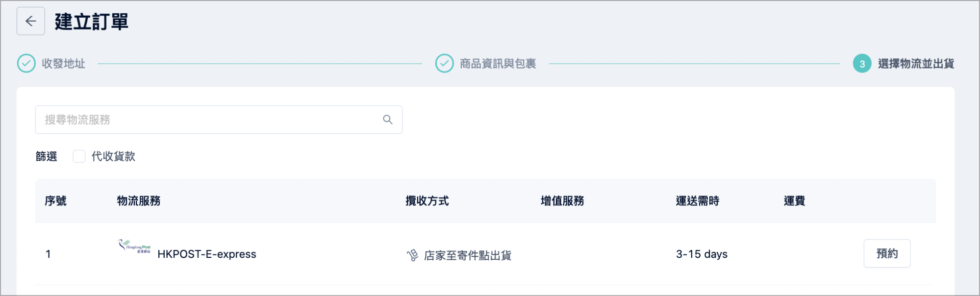The height and width of the screenshot is (296, 980).
Task: Select the HKPOST-E-express service row
Action: 485,254
